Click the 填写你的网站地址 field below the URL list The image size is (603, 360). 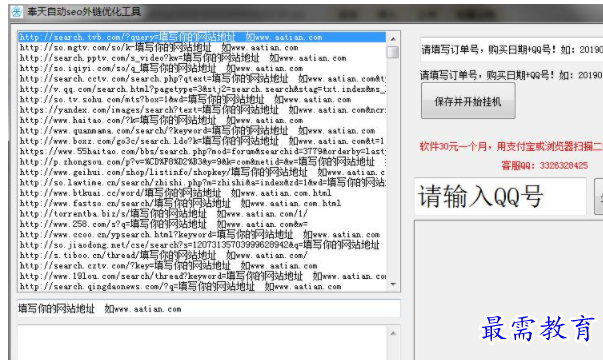coord(209,309)
